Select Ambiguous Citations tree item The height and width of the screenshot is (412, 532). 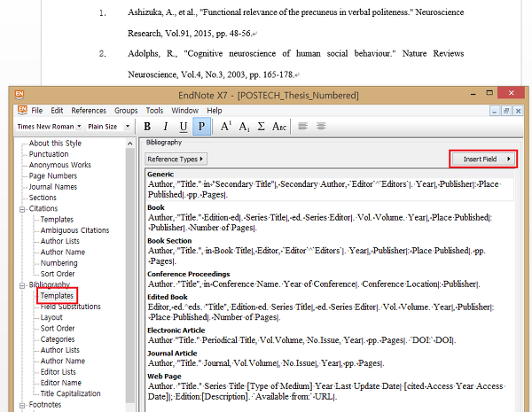74,230
